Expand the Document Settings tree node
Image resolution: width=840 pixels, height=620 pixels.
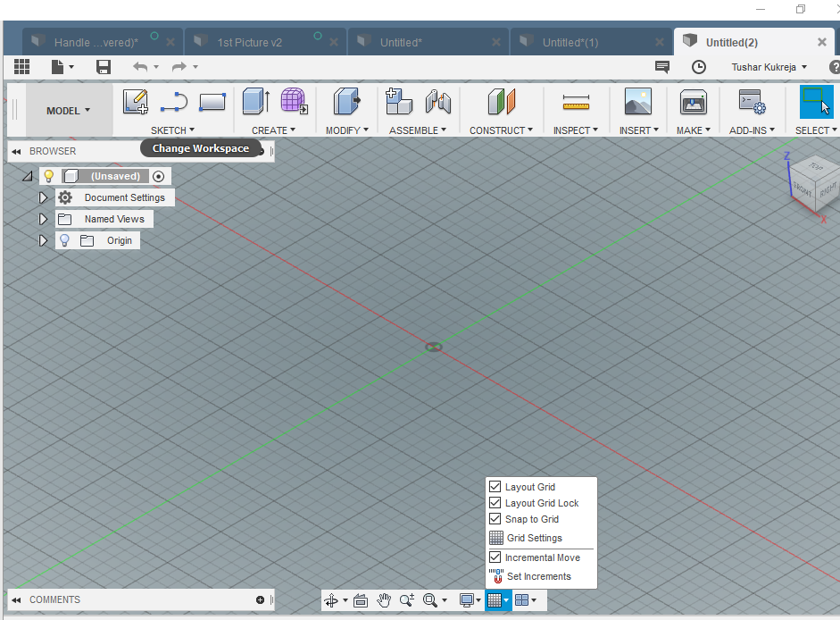tap(43, 198)
